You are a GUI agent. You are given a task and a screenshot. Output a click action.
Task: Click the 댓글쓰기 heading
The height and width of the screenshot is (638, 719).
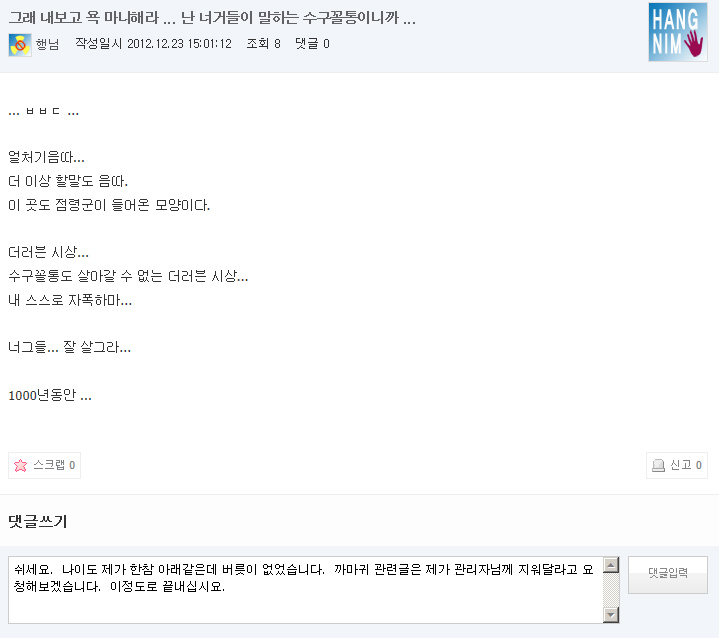point(38,521)
